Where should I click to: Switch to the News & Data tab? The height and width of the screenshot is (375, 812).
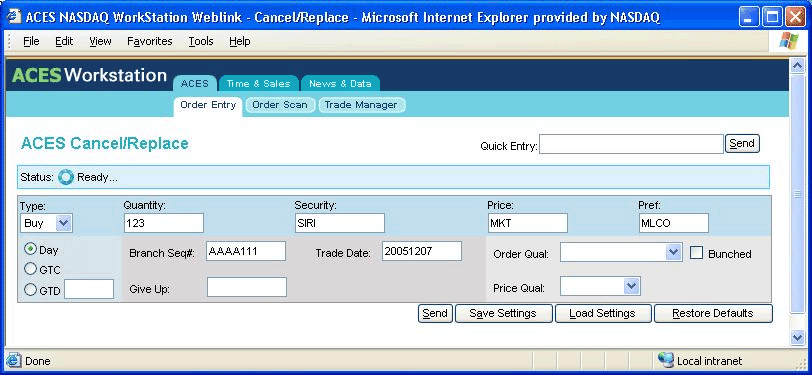[340, 83]
